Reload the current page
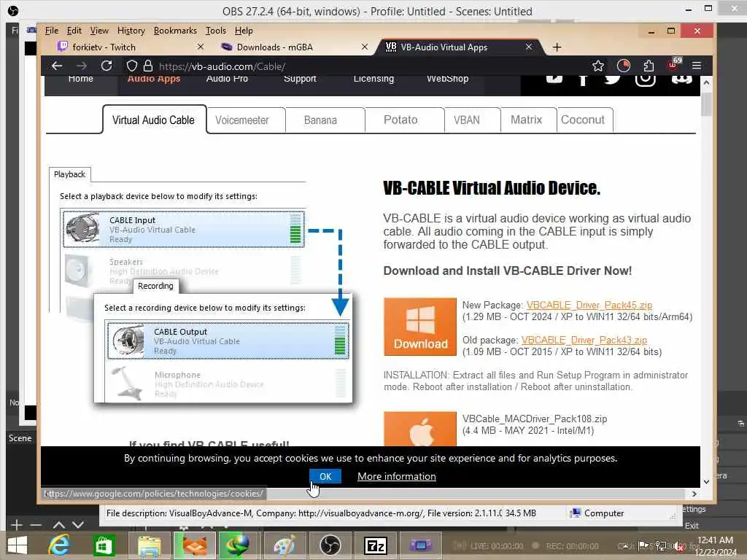747x560 pixels. 107,66
